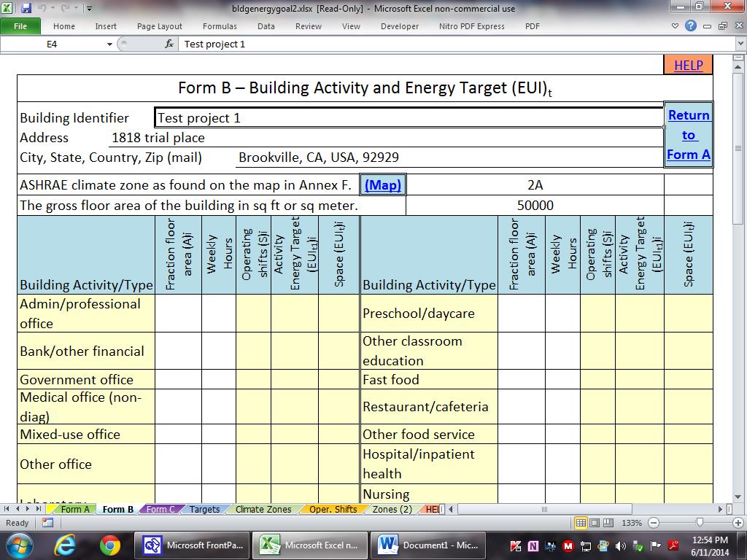The image size is (747, 560).
Task: Open the Formulas ribbon tab
Action: [220, 26]
